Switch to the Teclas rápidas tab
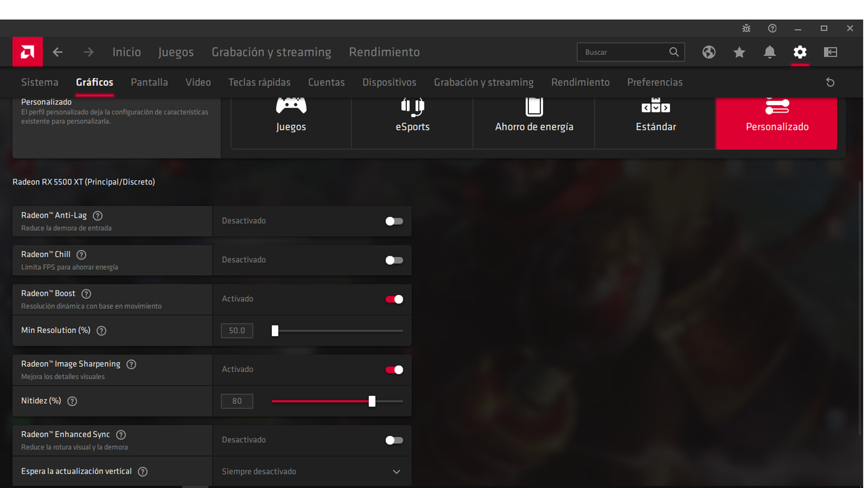 pos(259,82)
